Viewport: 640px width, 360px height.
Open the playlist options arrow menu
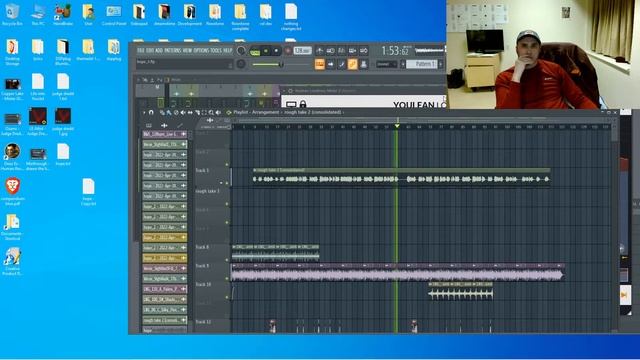(144, 112)
